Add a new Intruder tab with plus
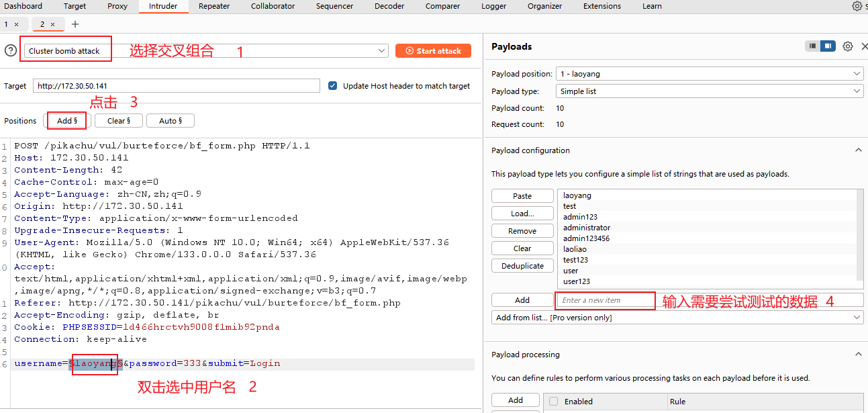This screenshot has height=413, width=868. (x=75, y=24)
